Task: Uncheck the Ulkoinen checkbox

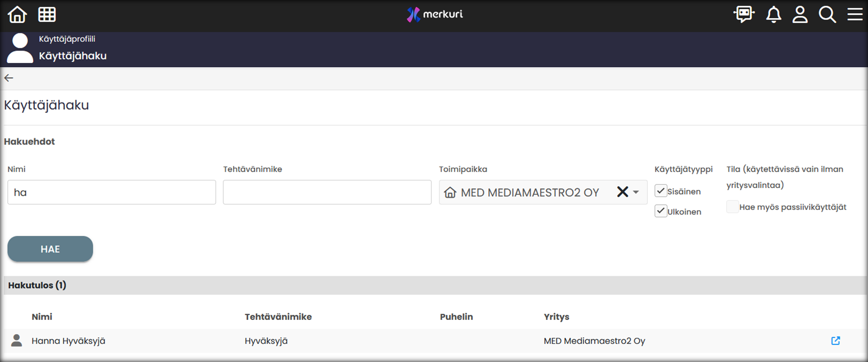Action: [x=661, y=211]
